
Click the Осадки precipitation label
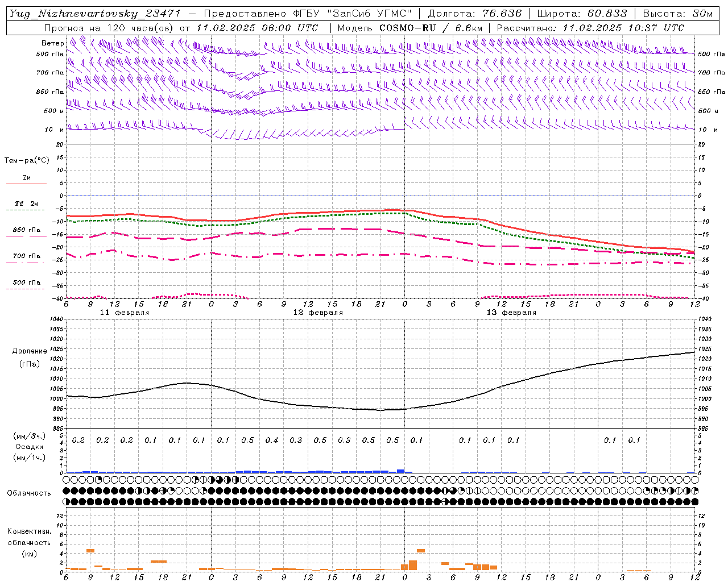(30, 447)
